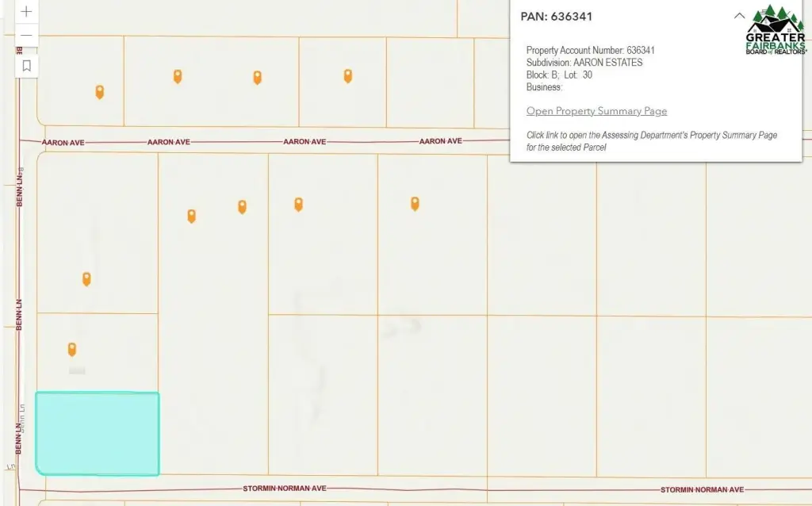Image resolution: width=812 pixels, height=506 pixels.
Task: Click the leftmost pin north of Aaron Ave
Action: [99, 91]
